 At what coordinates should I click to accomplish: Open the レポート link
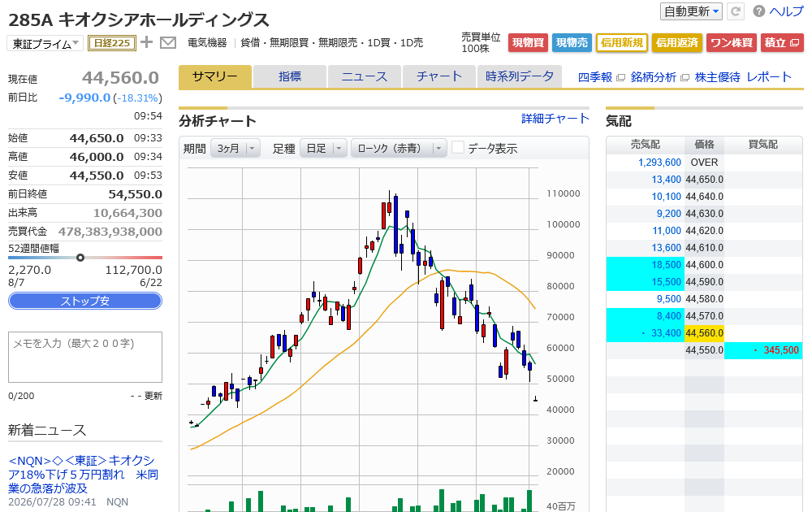pyautogui.click(x=769, y=77)
